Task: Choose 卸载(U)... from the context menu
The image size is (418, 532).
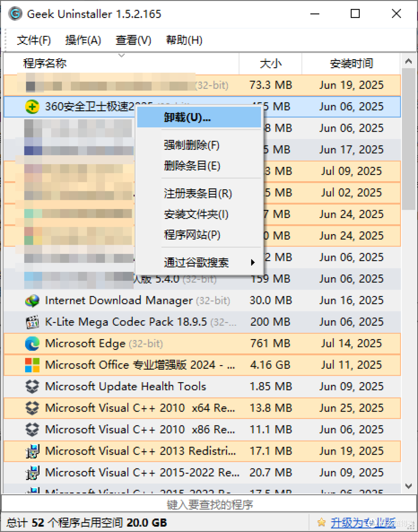Action: 199,117
